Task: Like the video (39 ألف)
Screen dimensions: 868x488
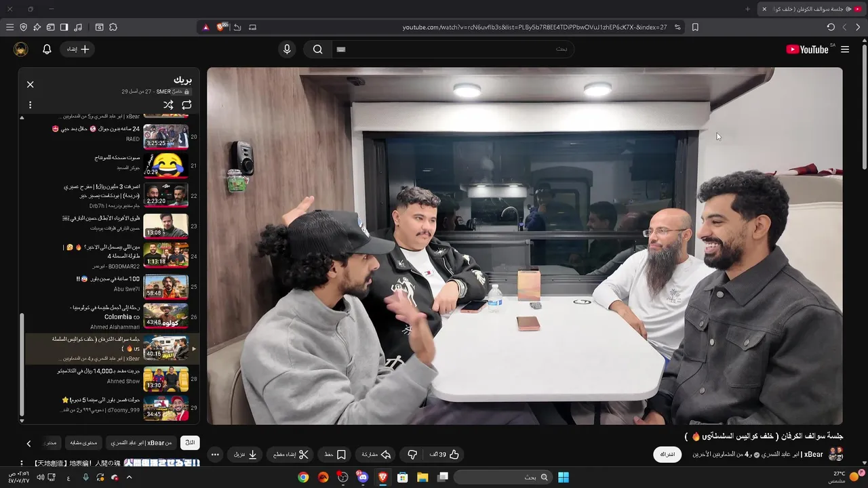Action: point(444,455)
